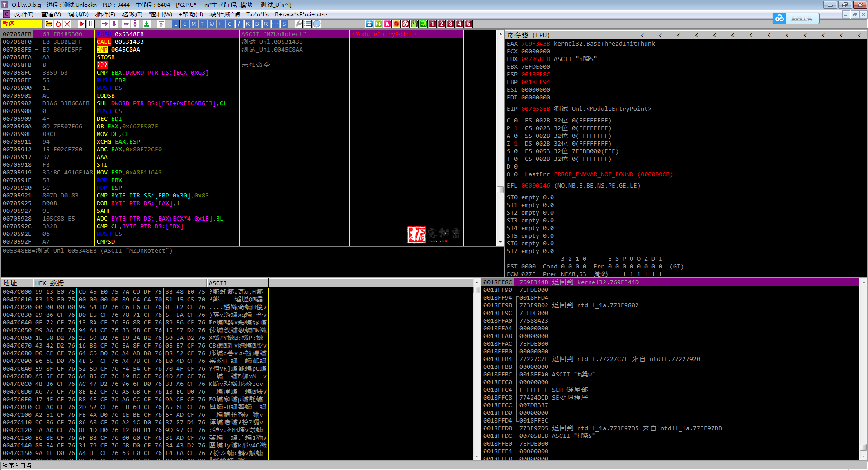The height and width of the screenshot is (470, 868).
Task: Restart the debugged program via toolbar icon
Action: point(58,24)
